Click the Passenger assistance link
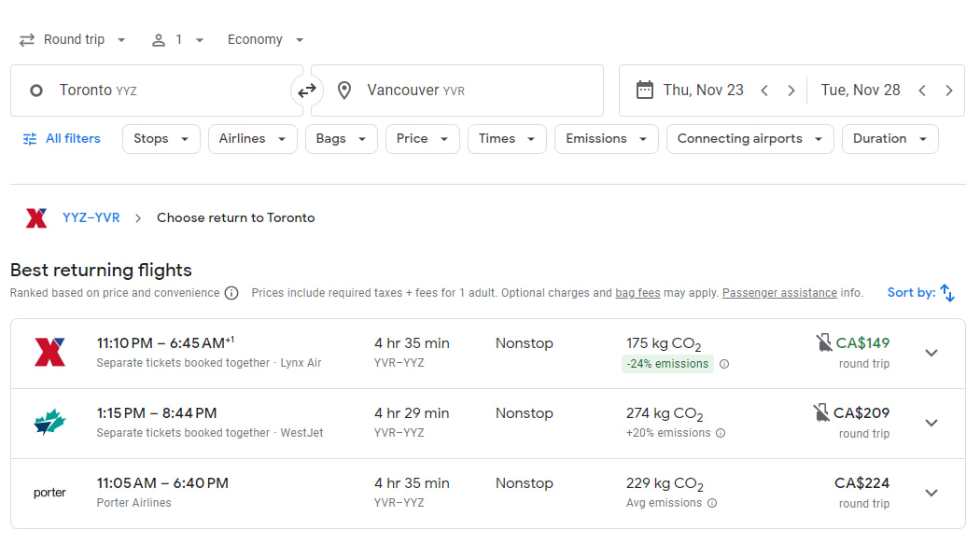The width and height of the screenshot is (980, 544). click(779, 292)
